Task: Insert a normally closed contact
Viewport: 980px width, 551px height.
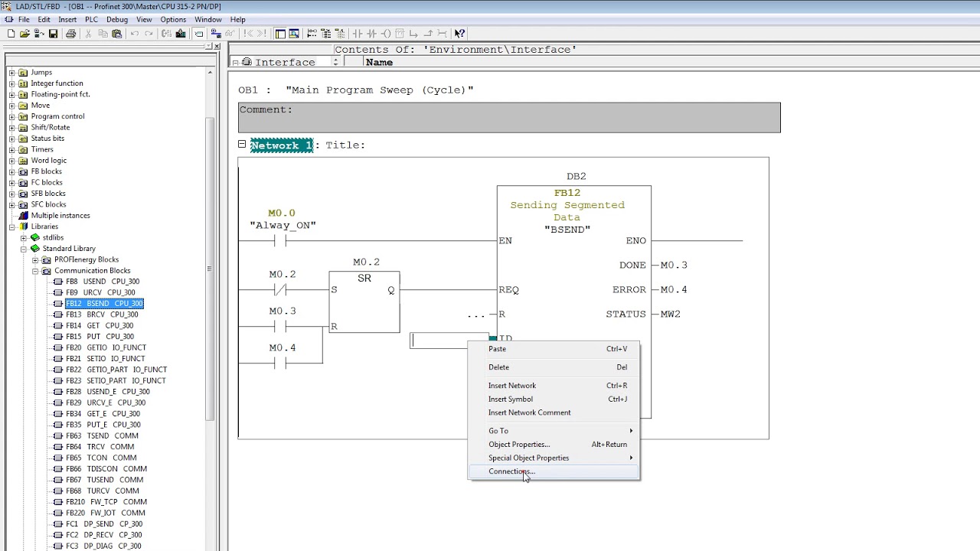Action: tap(371, 34)
